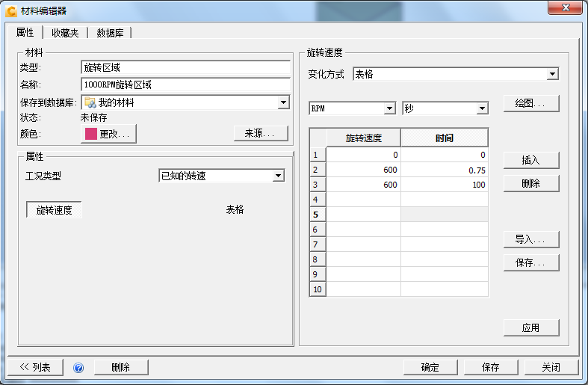Click the highlighted 时间 cell in row 5
Viewport: 588px width, 385px height.
coord(445,215)
